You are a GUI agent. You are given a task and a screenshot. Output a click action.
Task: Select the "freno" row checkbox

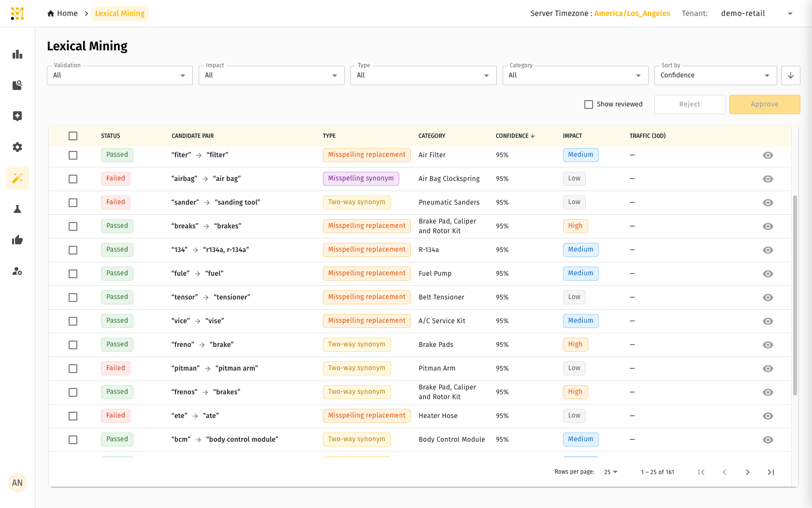(x=73, y=345)
